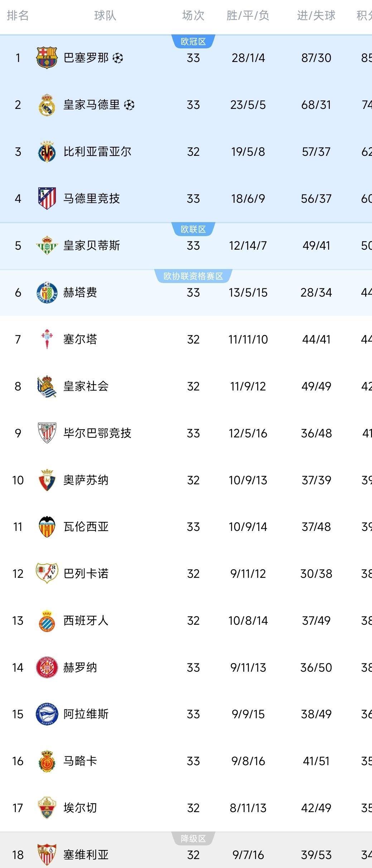Click the Getafe club badge
Screen dimensions: 372x868
(x=47, y=292)
